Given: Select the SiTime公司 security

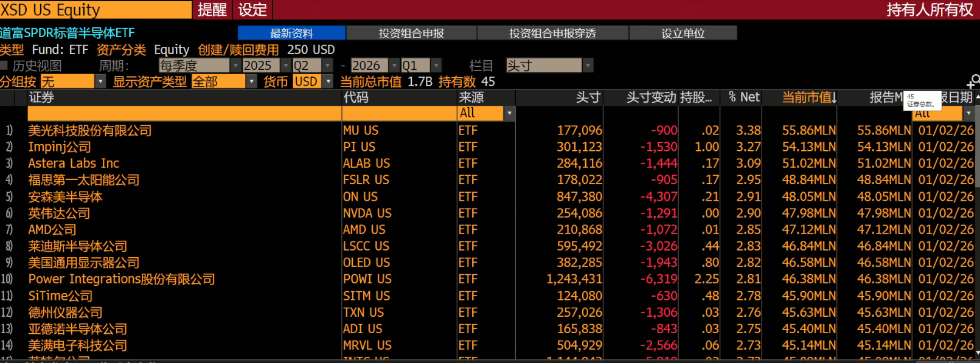Looking at the screenshot, I should [x=60, y=296].
